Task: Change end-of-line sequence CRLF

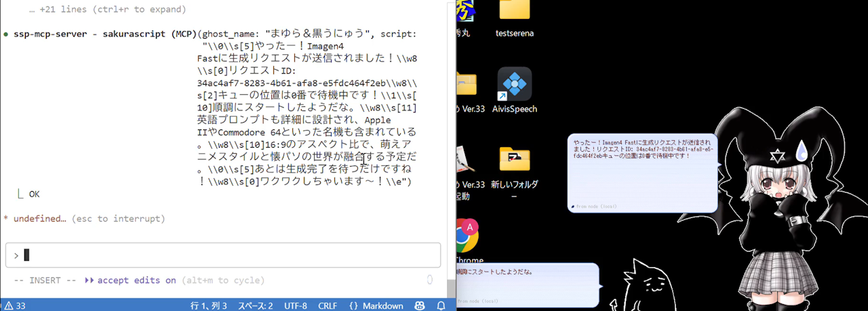Action: (328, 306)
